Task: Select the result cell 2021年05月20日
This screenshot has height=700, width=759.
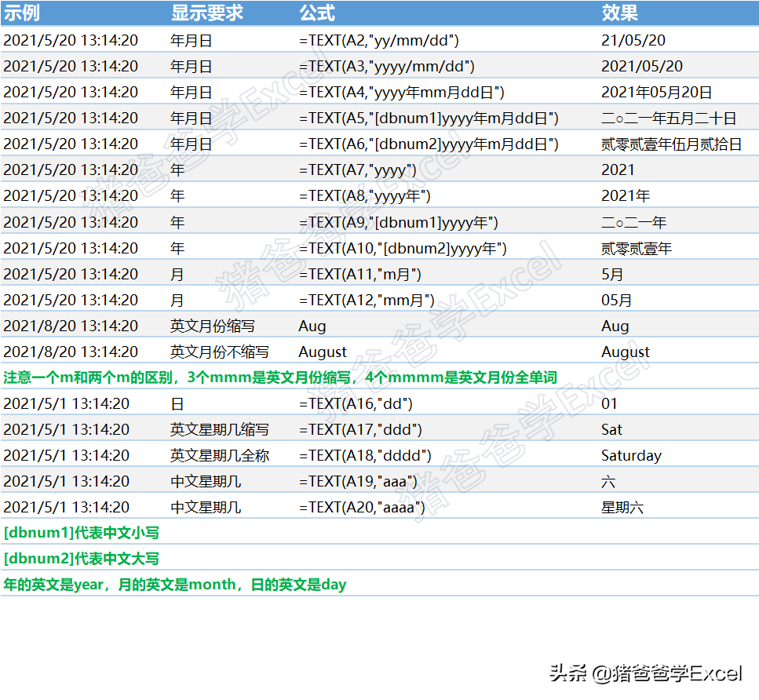Action: point(656,92)
